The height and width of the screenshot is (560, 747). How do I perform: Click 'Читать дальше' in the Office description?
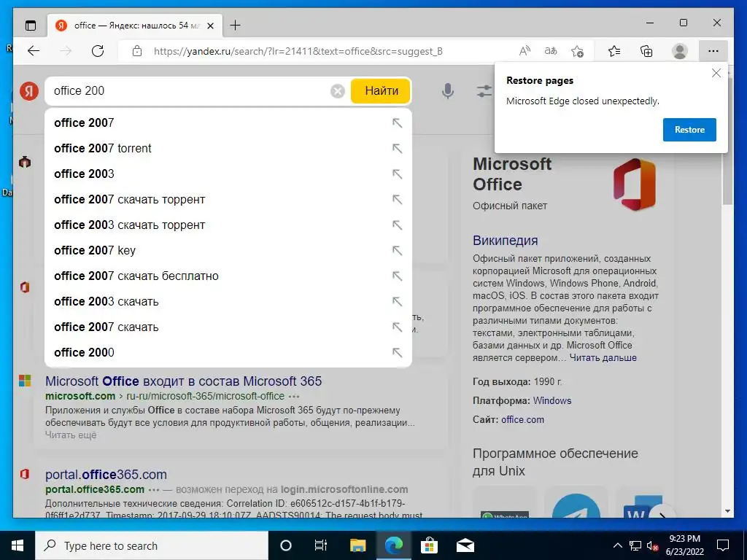603,357
